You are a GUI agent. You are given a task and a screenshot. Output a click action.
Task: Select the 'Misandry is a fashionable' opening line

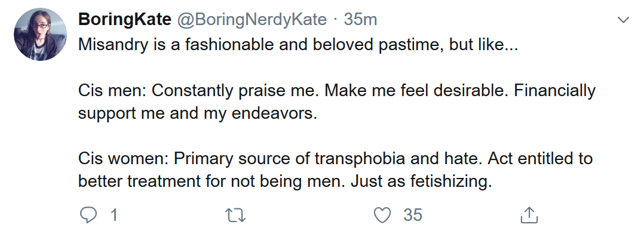299,44
